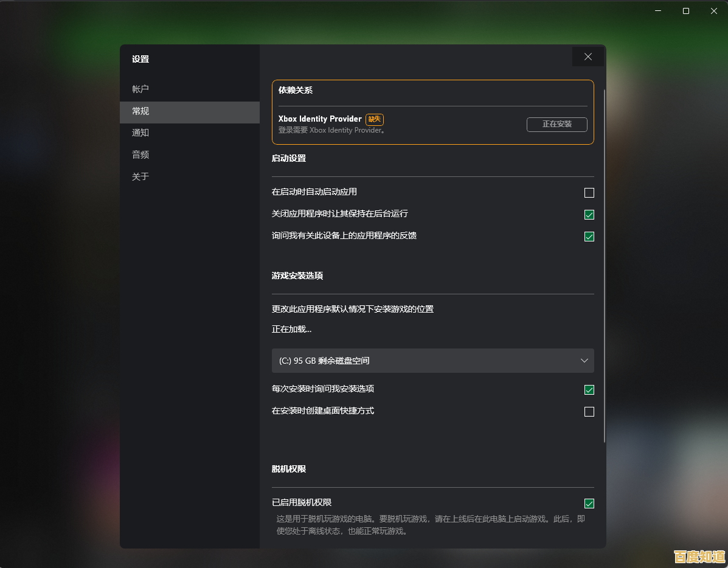The image size is (728, 568).
Task: Open the 音频 audio settings
Action: [140, 154]
